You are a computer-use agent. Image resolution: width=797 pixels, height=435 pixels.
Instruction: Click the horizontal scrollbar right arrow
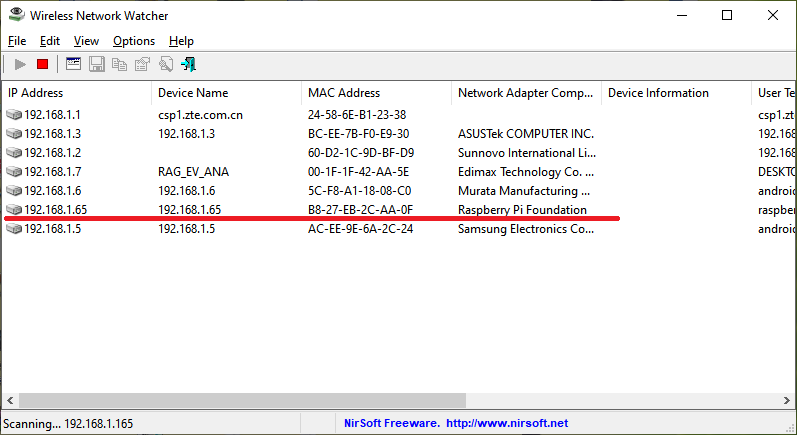pyautogui.click(x=788, y=400)
